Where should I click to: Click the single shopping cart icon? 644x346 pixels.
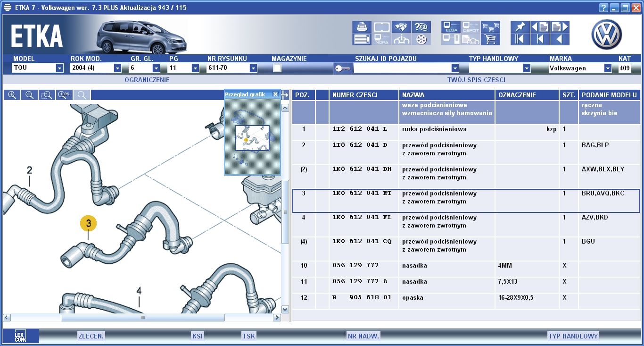[x=491, y=40]
